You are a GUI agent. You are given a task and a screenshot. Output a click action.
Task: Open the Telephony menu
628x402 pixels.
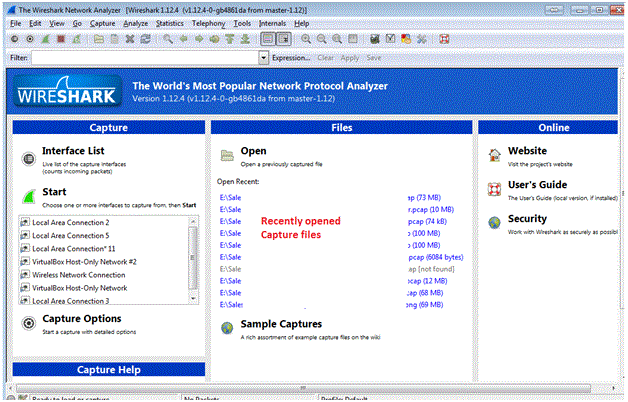(x=209, y=24)
